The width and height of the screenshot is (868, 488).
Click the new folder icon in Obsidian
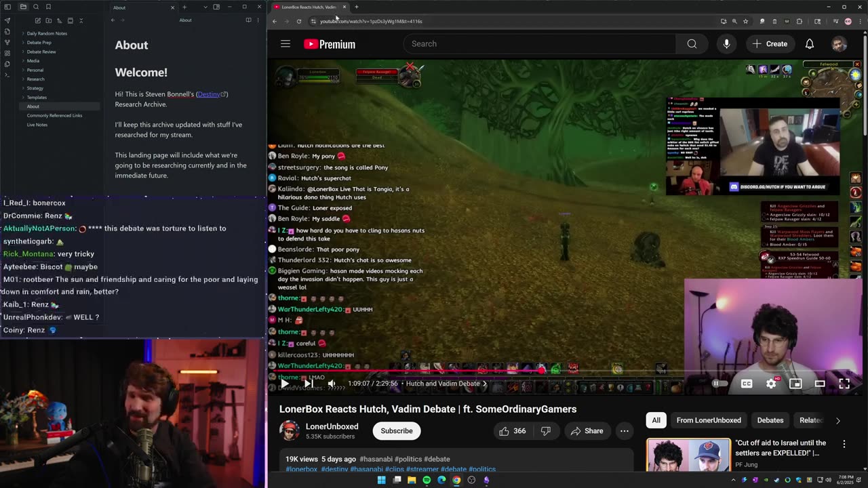click(x=49, y=20)
